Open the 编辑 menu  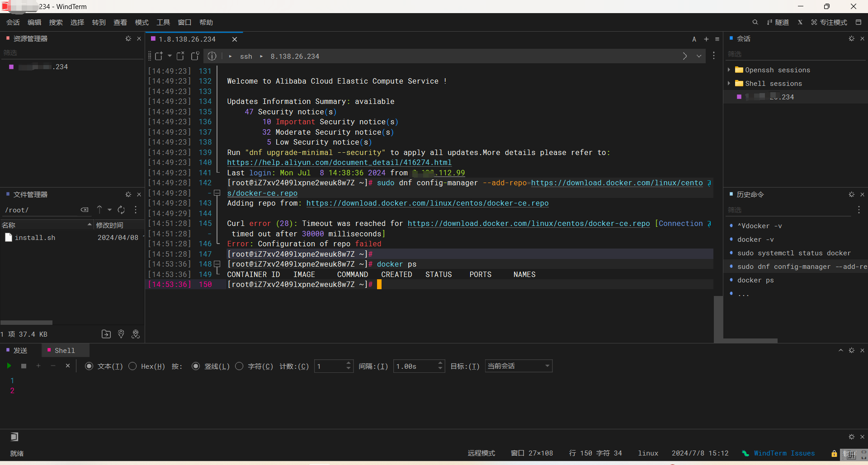tap(34, 22)
